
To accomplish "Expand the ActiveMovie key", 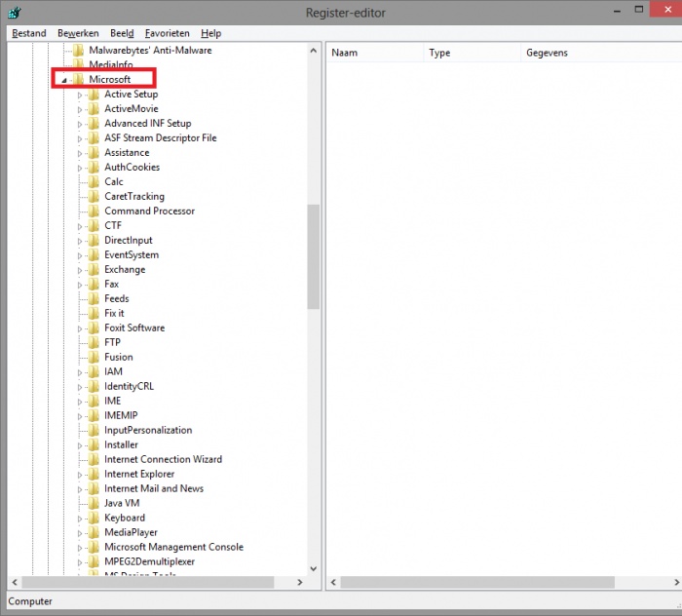I will 80,109.
